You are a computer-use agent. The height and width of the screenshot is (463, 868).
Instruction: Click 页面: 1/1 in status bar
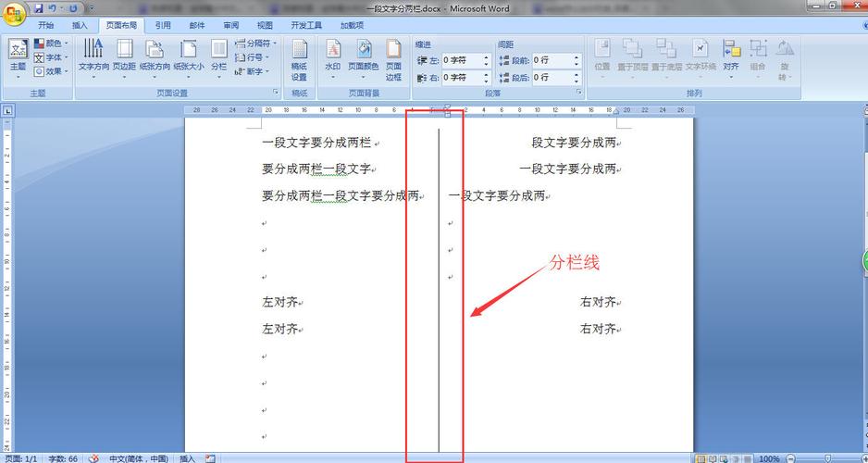(21, 458)
